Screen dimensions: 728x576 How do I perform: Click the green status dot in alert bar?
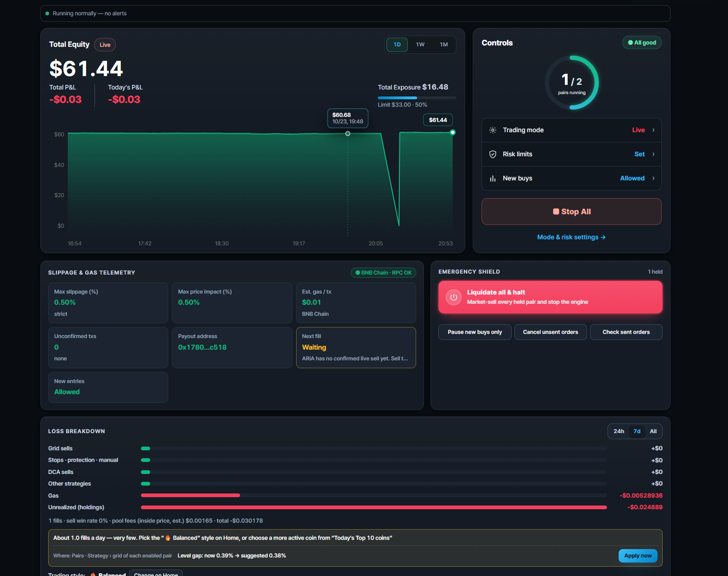pos(47,13)
